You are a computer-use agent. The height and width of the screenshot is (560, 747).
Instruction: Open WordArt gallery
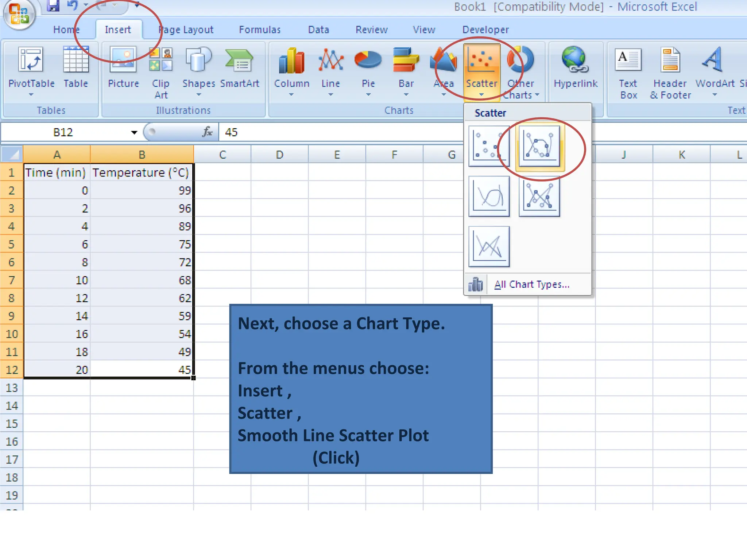coord(715,71)
